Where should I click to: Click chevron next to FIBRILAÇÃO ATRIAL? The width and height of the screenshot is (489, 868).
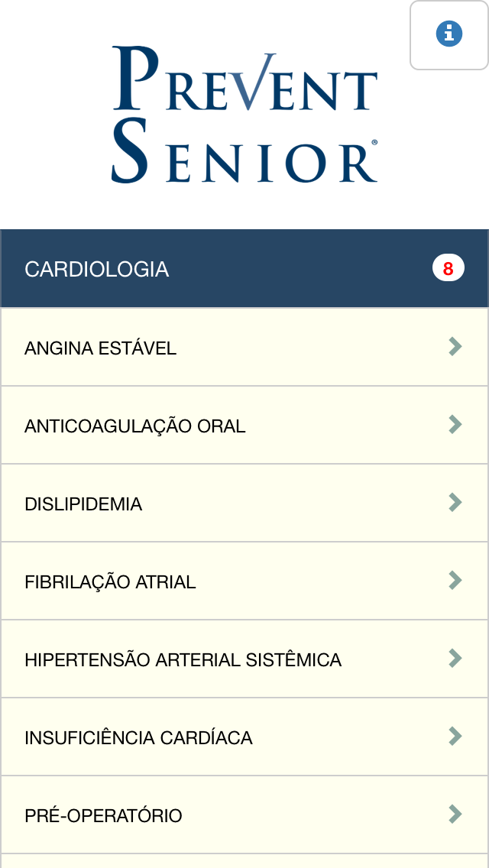coord(455,581)
